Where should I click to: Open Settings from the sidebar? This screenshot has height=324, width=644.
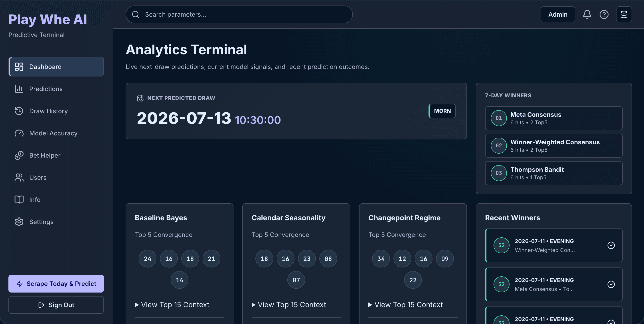(x=56, y=222)
